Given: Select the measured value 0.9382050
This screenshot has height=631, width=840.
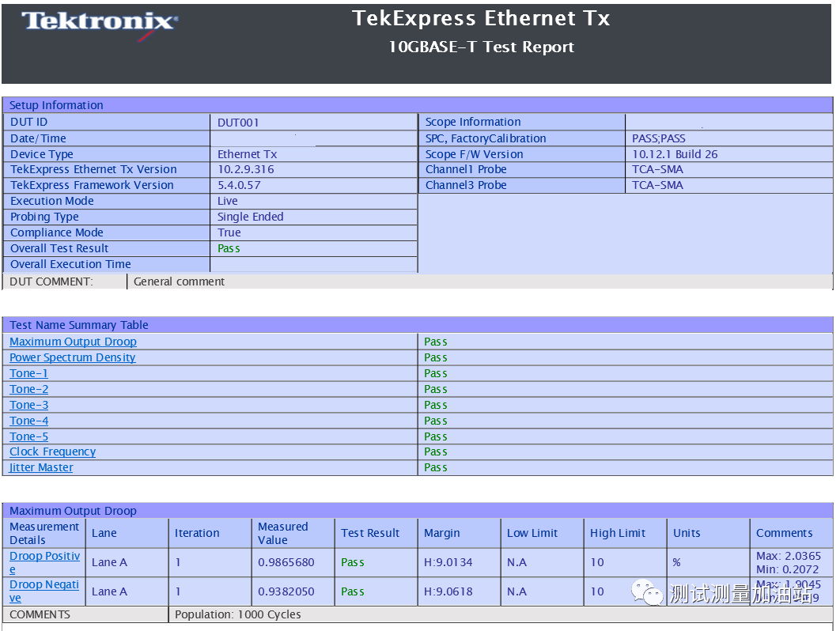Looking at the screenshot, I should [x=286, y=591].
